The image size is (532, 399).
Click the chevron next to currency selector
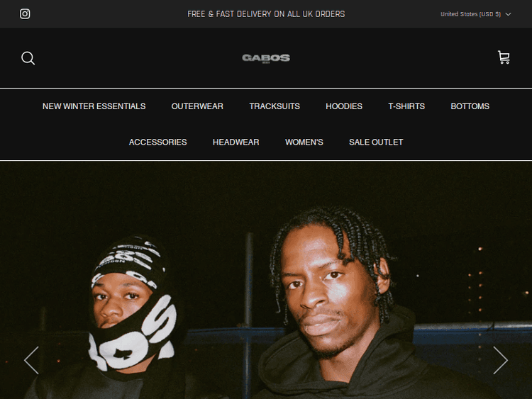click(508, 14)
